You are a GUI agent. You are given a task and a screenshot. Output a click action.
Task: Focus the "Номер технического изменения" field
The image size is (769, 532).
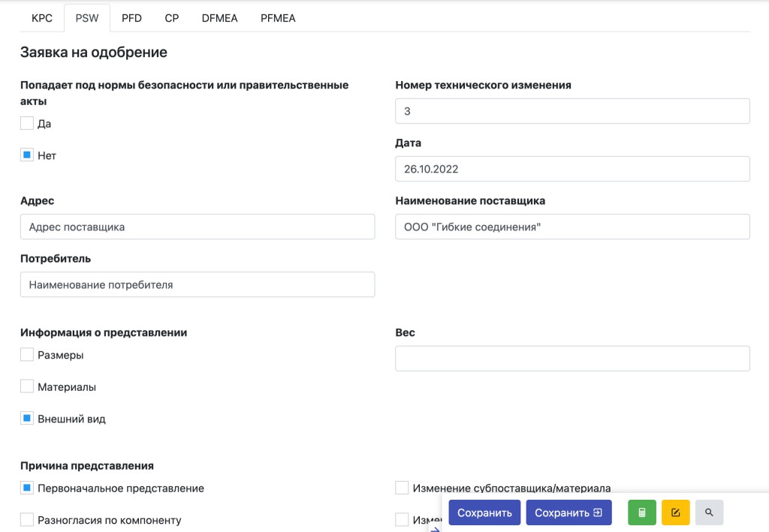(572, 111)
